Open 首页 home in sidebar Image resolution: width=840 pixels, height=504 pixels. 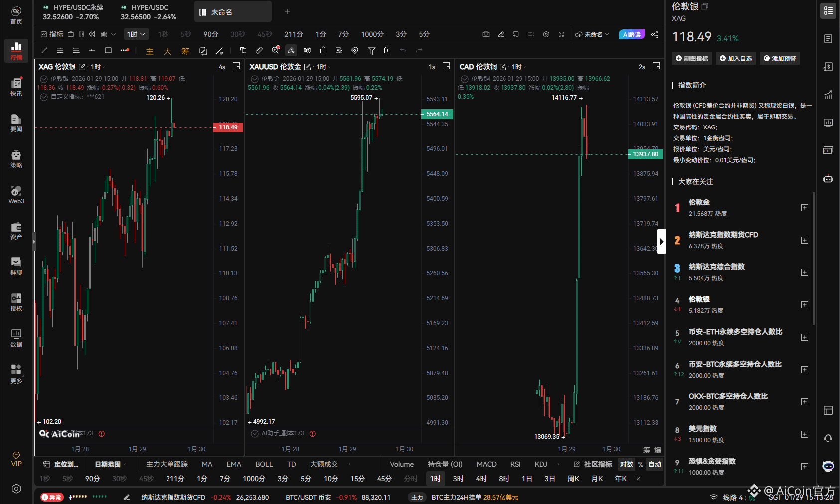pyautogui.click(x=16, y=15)
